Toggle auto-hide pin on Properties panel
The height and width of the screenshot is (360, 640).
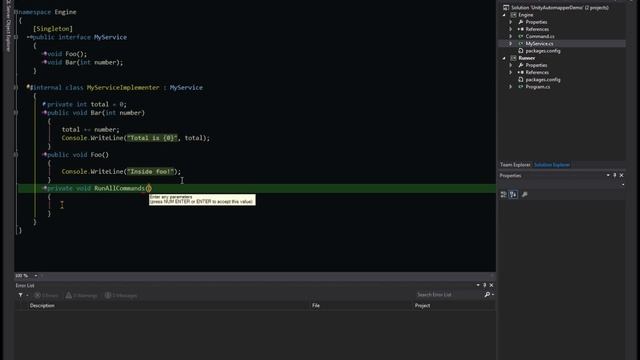pos(615,176)
